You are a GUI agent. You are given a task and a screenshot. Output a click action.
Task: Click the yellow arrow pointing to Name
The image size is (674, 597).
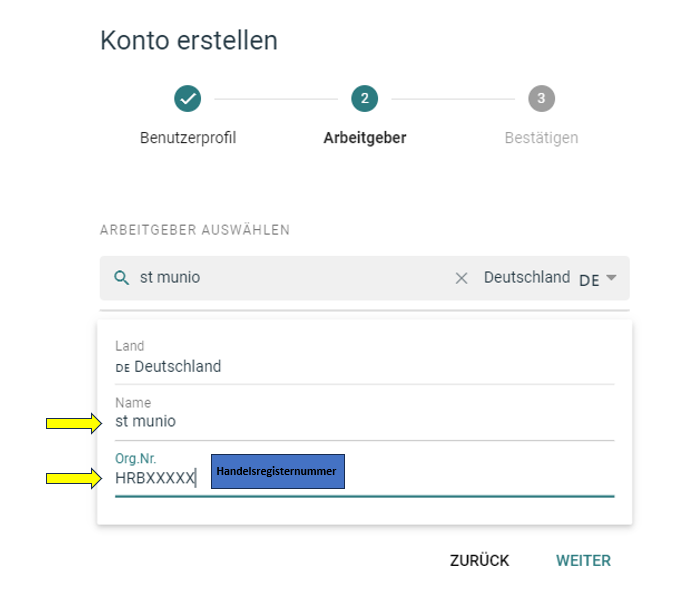[74, 423]
